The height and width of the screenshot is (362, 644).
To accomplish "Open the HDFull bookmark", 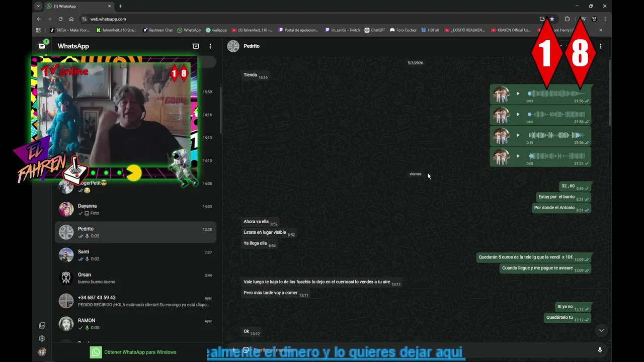I will click(430, 30).
